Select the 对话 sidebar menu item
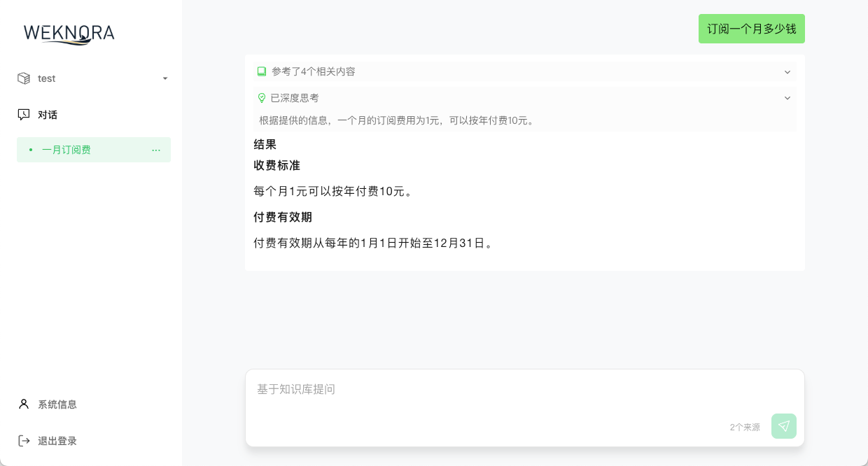This screenshot has width=868, height=466. 48,115
